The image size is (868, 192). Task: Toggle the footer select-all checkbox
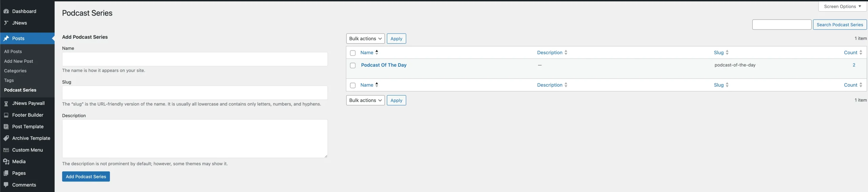[x=353, y=86]
